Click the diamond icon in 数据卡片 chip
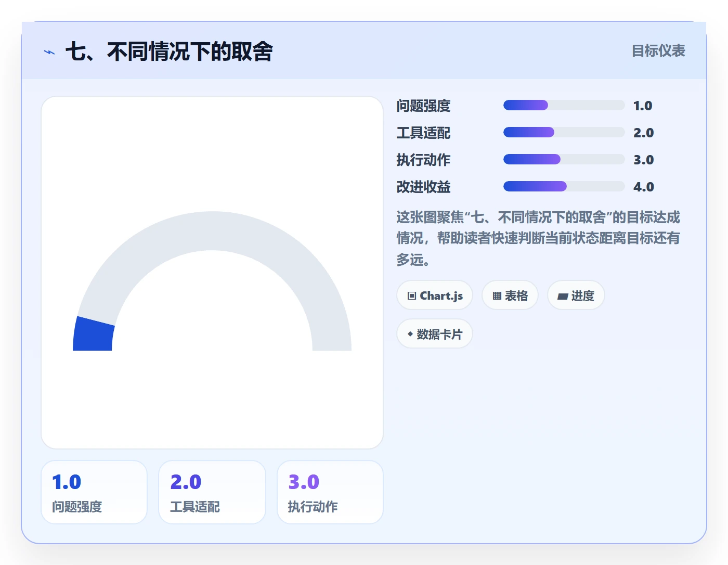Viewport: 728px width, 565px height. tap(410, 334)
